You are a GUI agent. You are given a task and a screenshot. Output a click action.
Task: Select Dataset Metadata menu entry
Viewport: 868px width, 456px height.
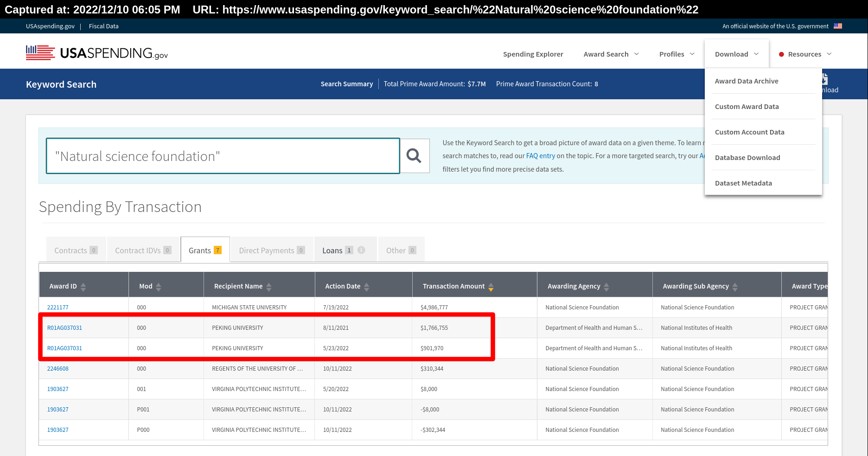point(743,183)
